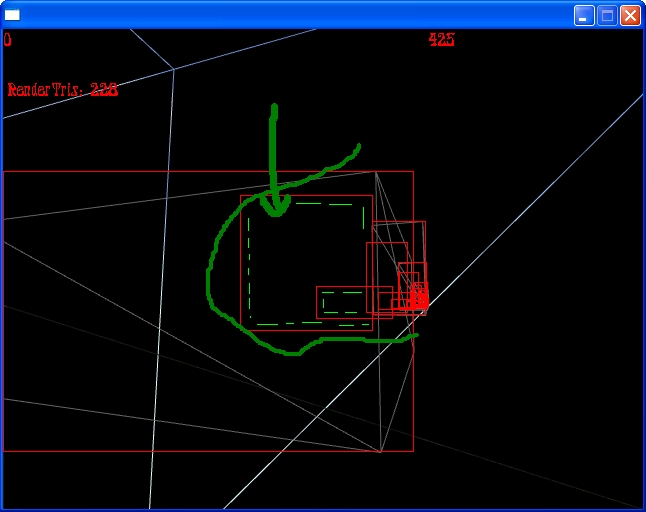Click the top vertex of the gray wireframe triangle
Image resolution: width=646 pixels, height=512 pixels.
(x=376, y=172)
